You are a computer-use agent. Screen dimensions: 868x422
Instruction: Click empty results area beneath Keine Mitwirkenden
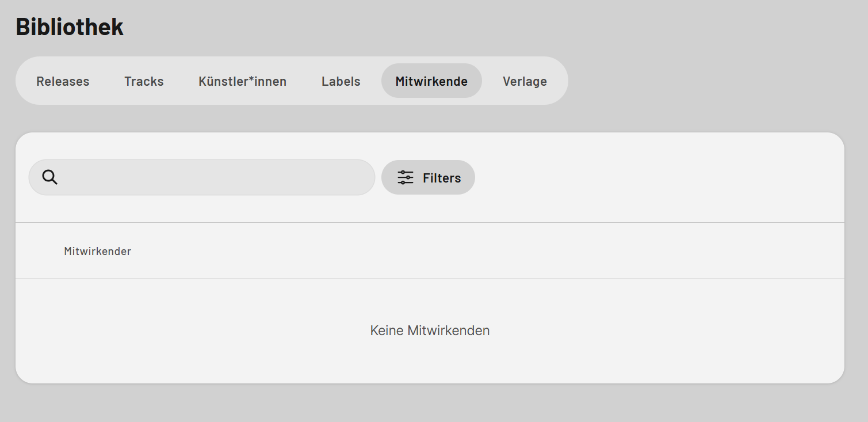[430, 363]
